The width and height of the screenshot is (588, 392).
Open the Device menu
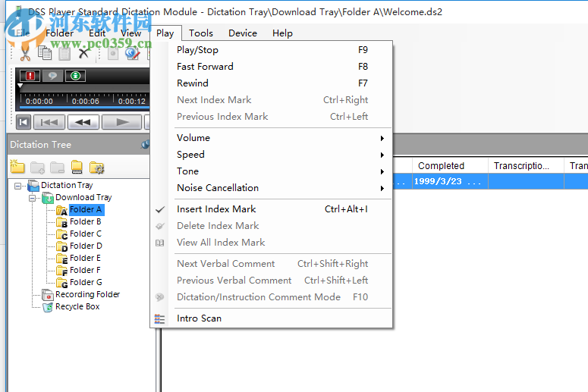point(243,33)
